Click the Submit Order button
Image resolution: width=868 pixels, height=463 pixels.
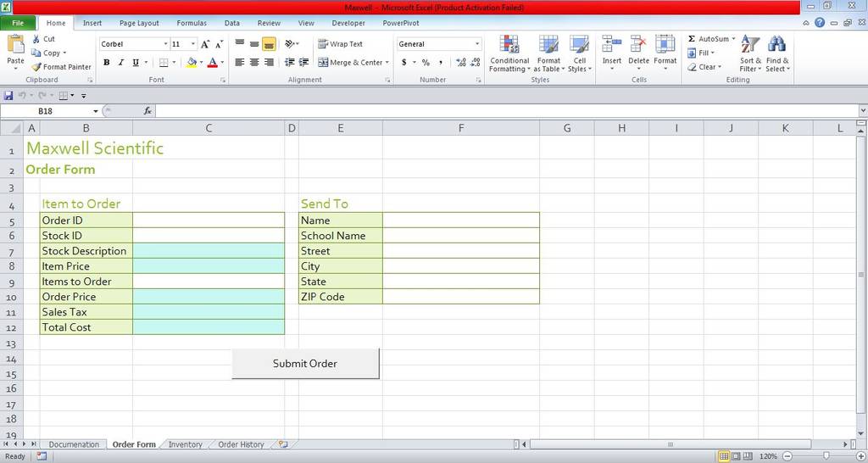click(305, 363)
